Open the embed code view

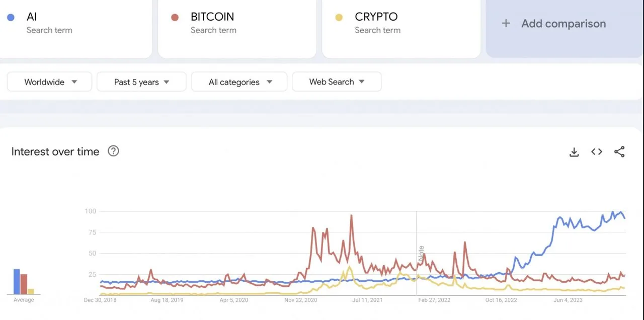click(596, 151)
